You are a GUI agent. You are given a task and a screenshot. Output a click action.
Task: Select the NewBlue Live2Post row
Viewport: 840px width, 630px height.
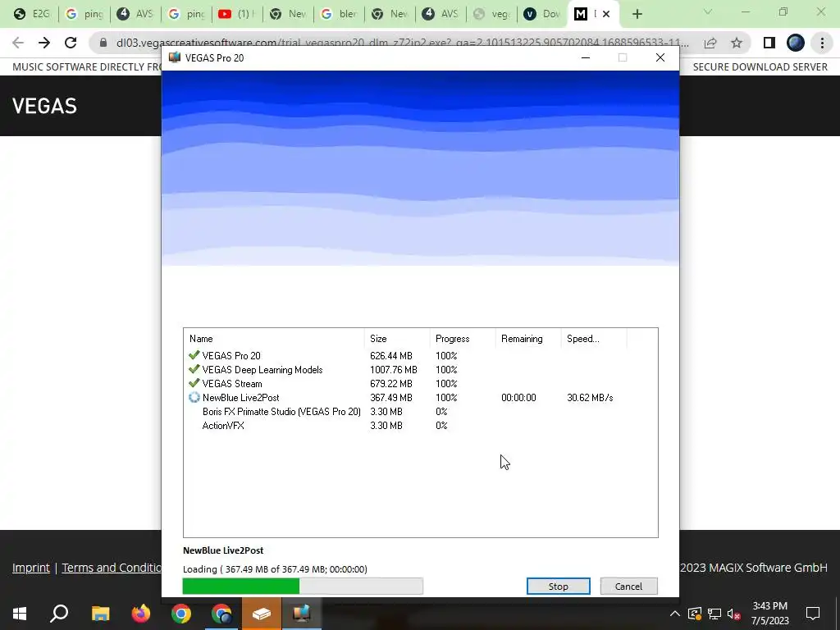(x=420, y=398)
